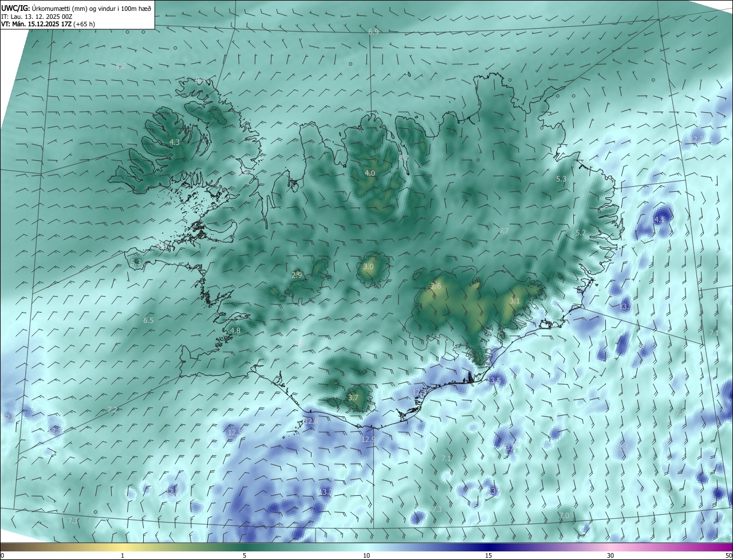Click the 7.1 value at the right map edge
Screen dimensions: 733x560
click(714, 333)
